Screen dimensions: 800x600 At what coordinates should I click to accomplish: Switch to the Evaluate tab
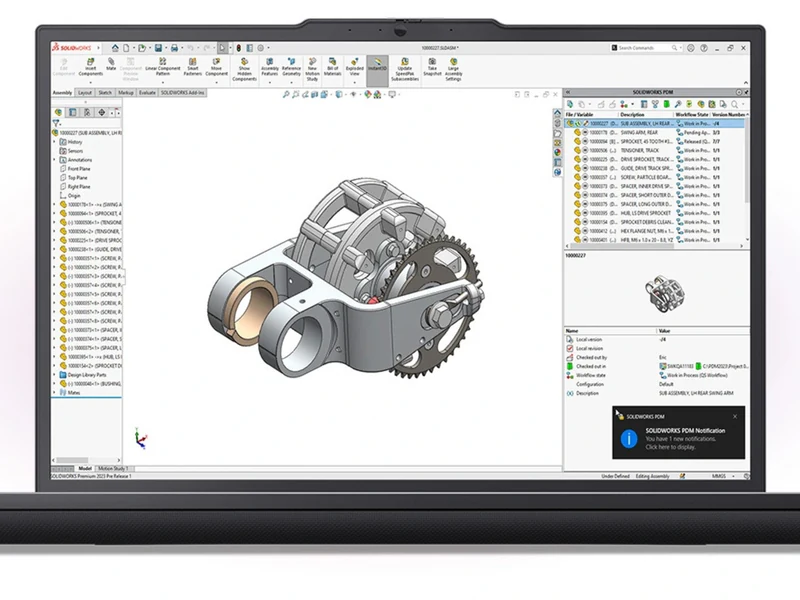click(x=147, y=93)
